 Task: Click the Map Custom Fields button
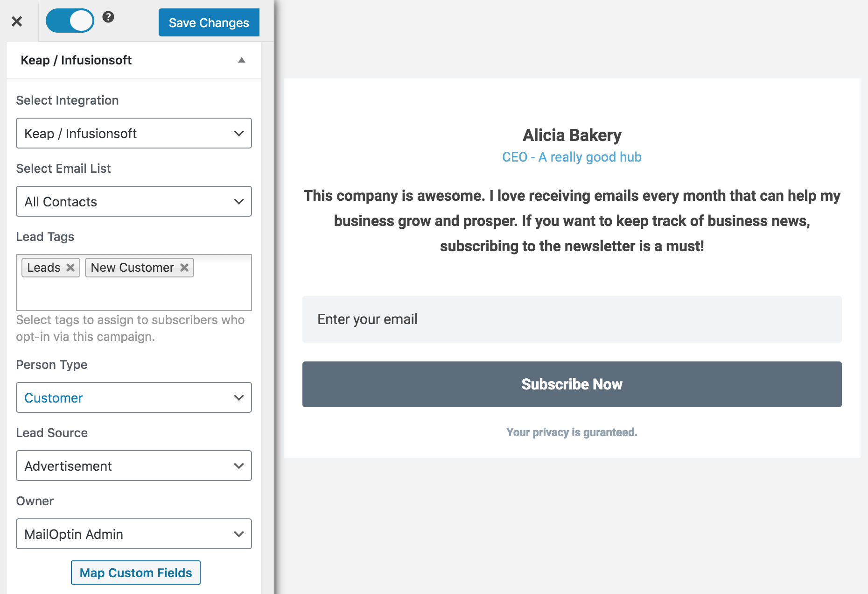pyautogui.click(x=135, y=573)
